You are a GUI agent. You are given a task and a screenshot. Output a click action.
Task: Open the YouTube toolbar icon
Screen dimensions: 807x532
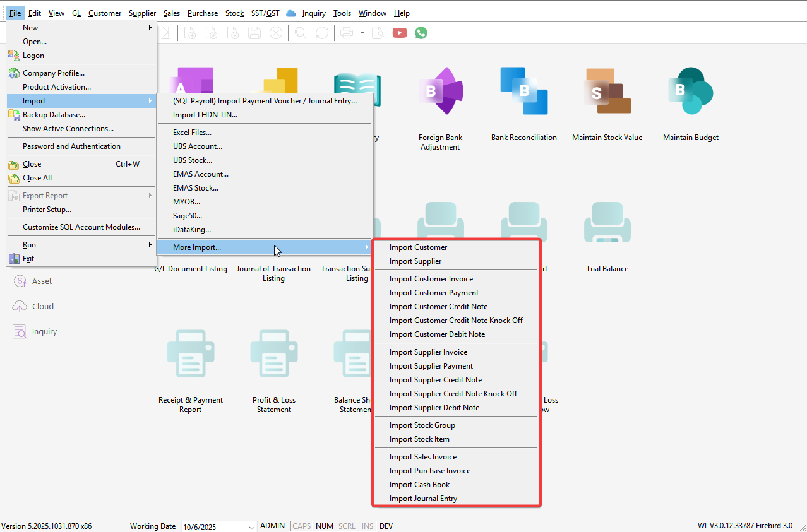pyautogui.click(x=399, y=33)
